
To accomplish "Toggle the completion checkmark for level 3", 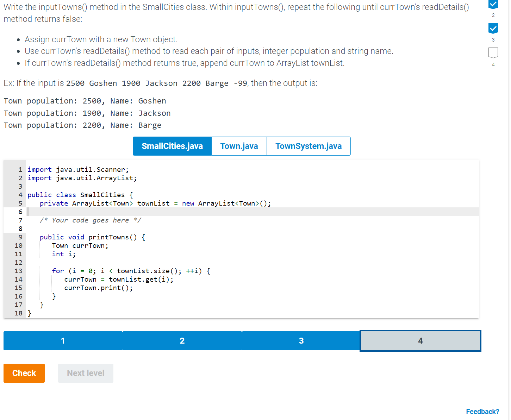I will click(493, 28).
